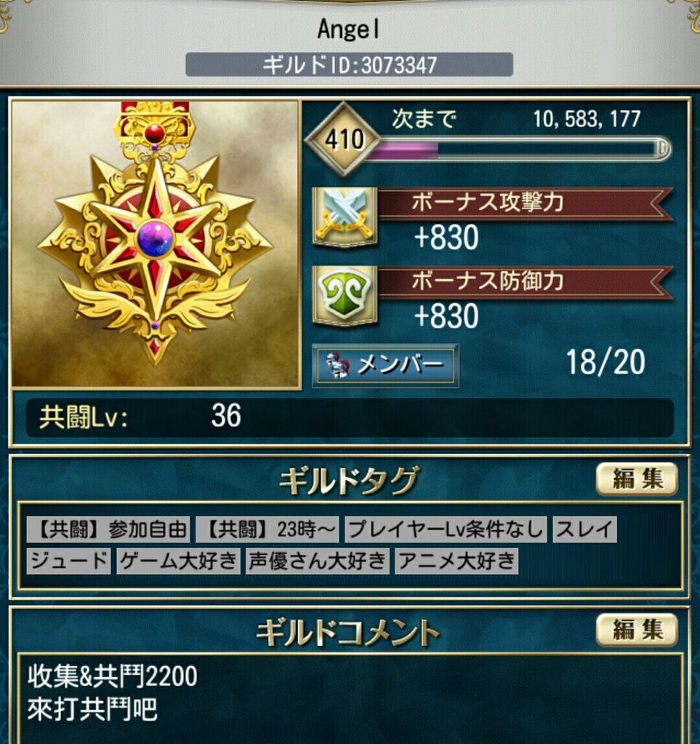Click the green shield defense bonus icon
The height and width of the screenshot is (744, 700).
pos(345,296)
